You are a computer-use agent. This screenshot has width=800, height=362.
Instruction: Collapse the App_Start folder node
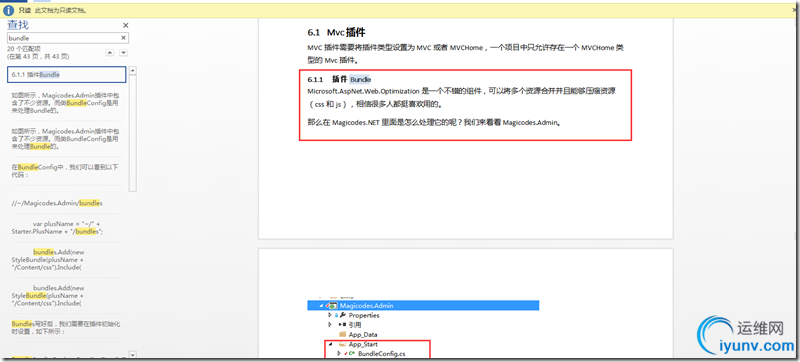[330, 344]
